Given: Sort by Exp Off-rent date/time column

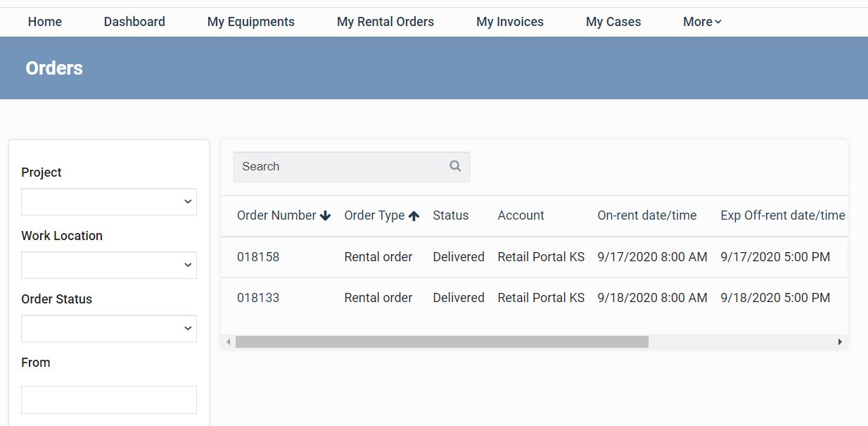Looking at the screenshot, I should click(x=783, y=215).
